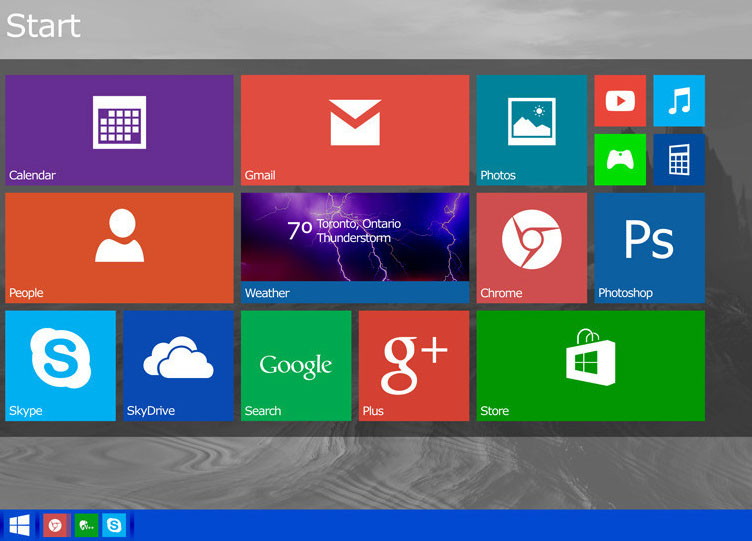Click the Windows Start button in taskbar
Viewport: 752px width, 541px height.
[x=20, y=525]
